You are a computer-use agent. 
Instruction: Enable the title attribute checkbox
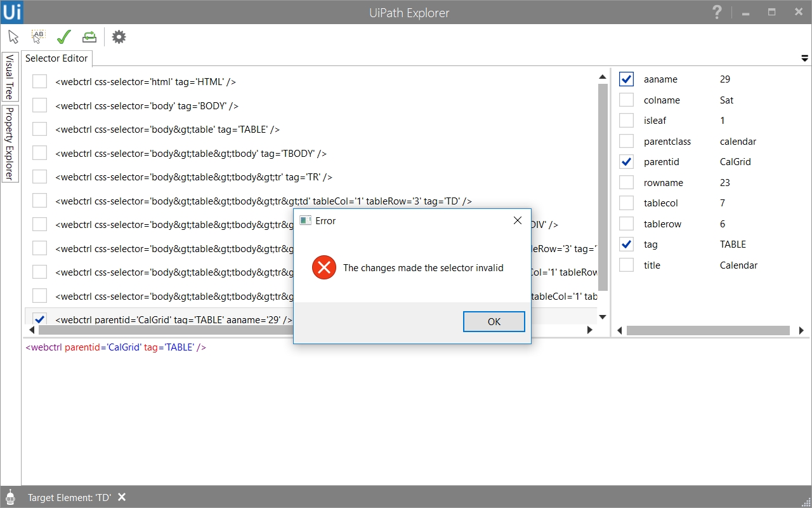point(626,265)
